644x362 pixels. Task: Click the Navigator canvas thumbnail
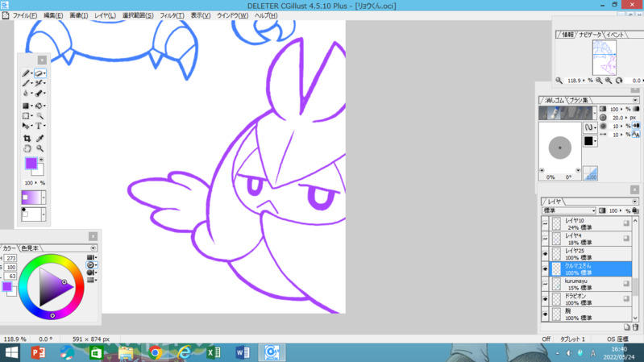pyautogui.click(x=605, y=57)
